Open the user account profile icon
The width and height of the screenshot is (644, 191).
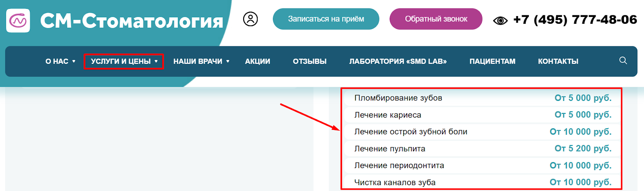[x=250, y=19]
